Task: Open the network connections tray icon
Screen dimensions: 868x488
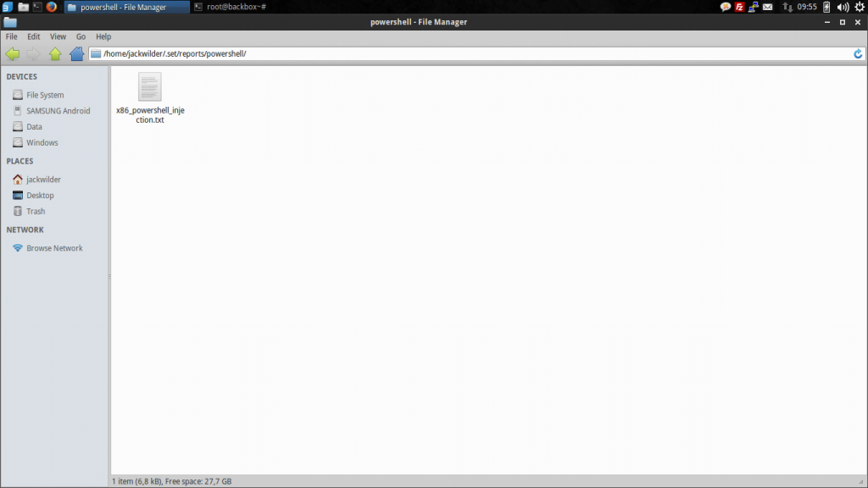Action: coord(754,7)
